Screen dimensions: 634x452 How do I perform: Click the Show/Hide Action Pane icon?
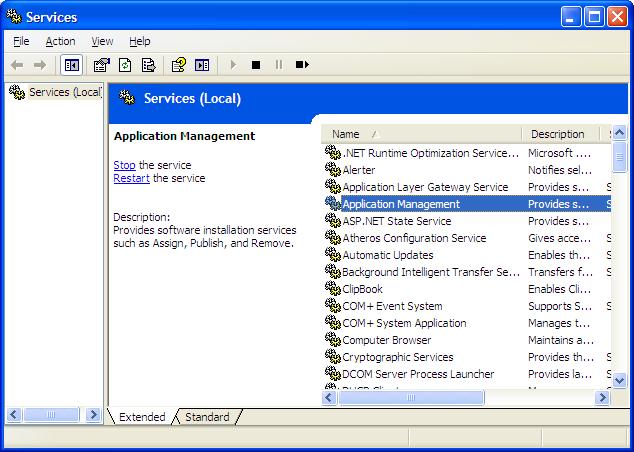[202, 65]
